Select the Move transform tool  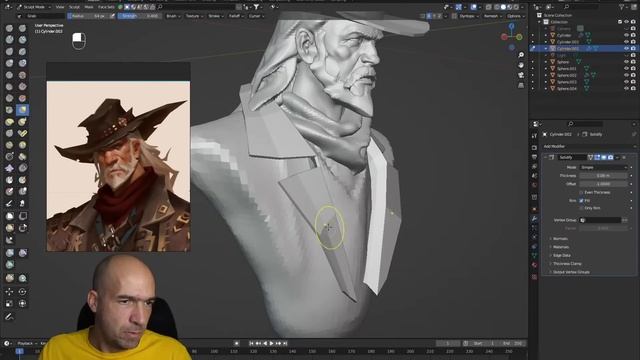[9, 291]
